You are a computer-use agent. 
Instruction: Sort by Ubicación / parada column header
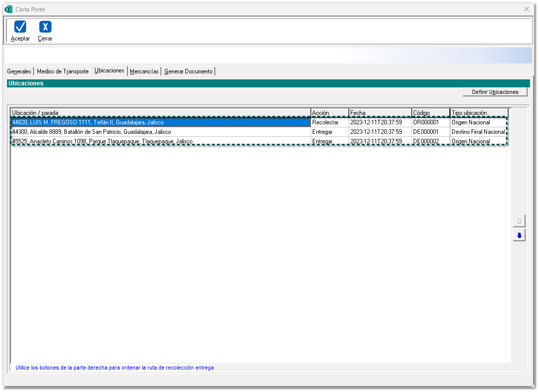160,113
